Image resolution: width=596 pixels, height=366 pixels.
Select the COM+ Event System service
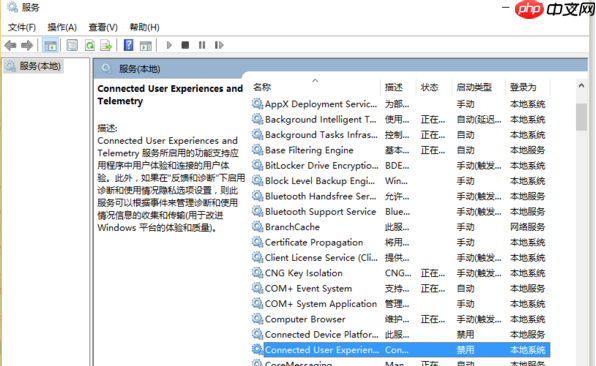pyautogui.click(x=308, y=288)
